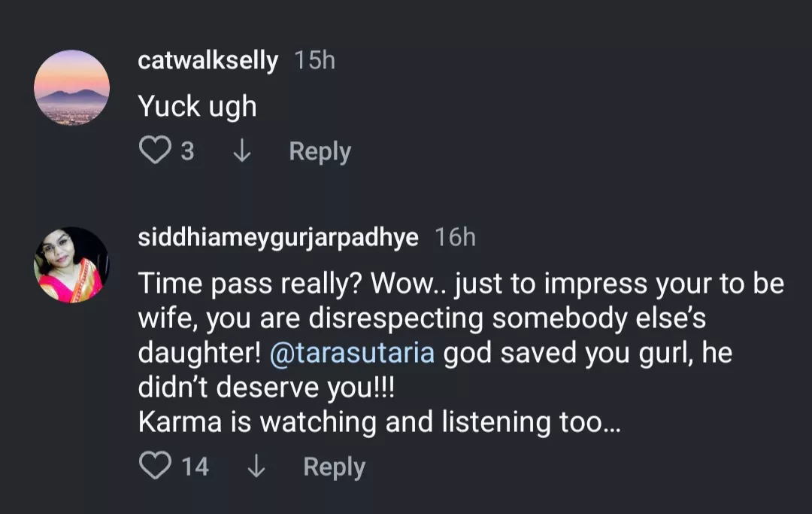Select the "Yuck ugh" comment text
The width and height of the screenshot is (812, 514).
pos(197,106)
